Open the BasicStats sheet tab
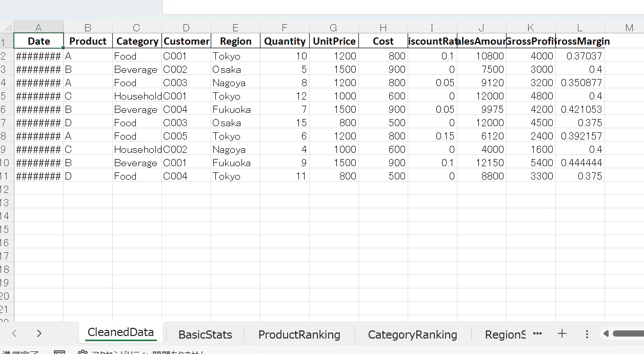This screenshot has width=644, height=354. [x=205, y=335]
